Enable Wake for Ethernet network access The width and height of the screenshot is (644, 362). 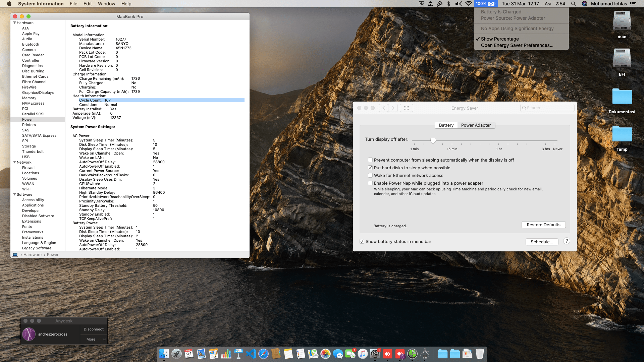pyautogui.click(x=370, y=175)
